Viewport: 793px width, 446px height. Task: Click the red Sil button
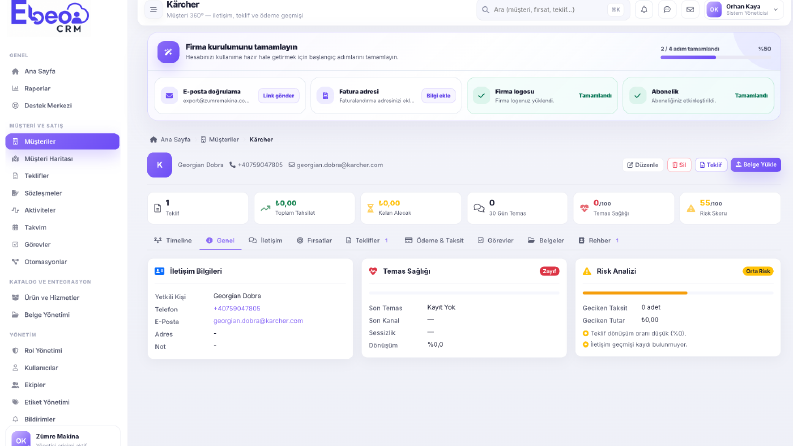click(x=679, y=165)
